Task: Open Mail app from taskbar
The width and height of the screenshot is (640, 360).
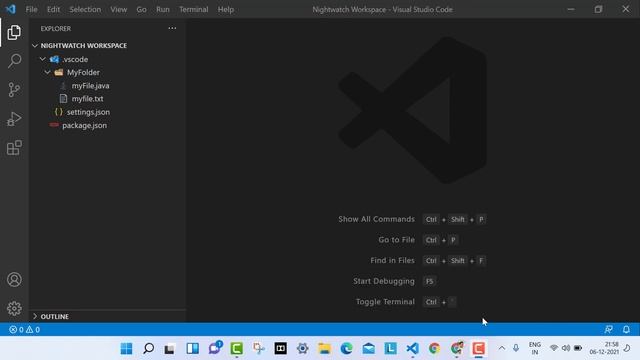Action: [x=369, y=349]
